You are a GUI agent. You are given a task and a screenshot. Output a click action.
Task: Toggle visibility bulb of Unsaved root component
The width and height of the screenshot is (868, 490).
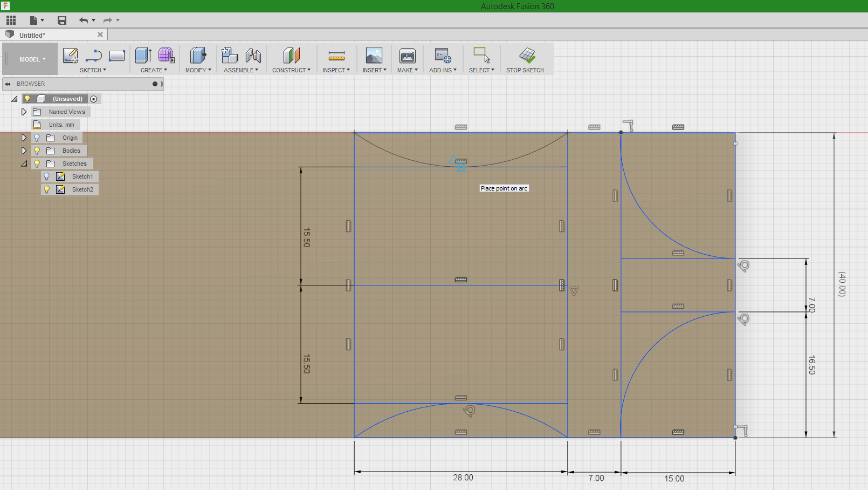coord(27,99)
